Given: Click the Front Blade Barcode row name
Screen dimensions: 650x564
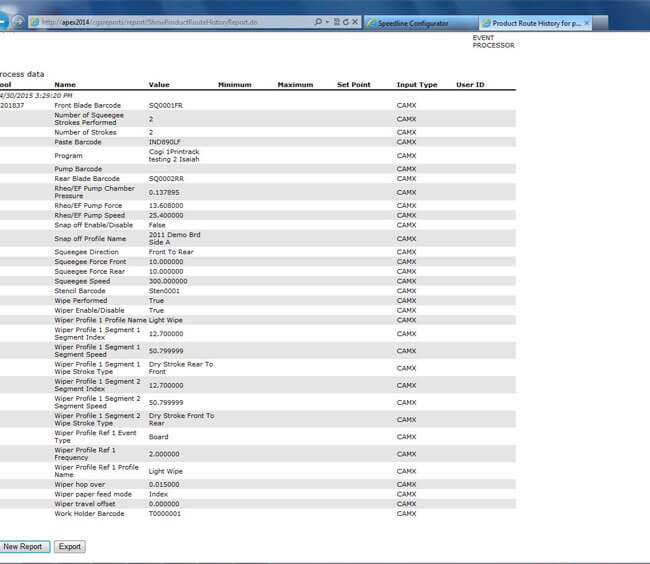Looking at the screenshot, I should tap(87, 105).
